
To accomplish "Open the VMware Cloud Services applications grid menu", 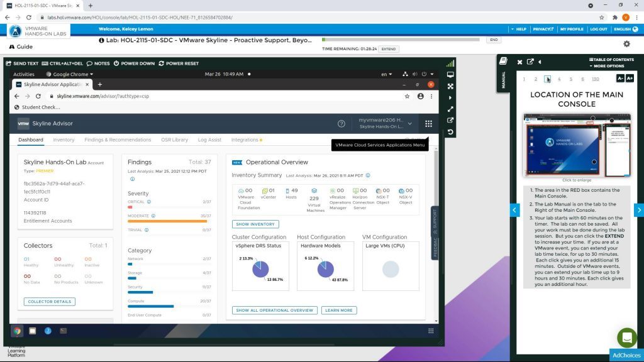I will point(428,124).
